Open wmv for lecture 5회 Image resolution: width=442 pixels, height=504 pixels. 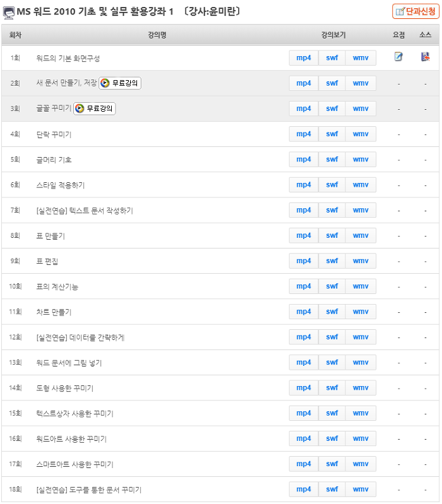point(361,160)
